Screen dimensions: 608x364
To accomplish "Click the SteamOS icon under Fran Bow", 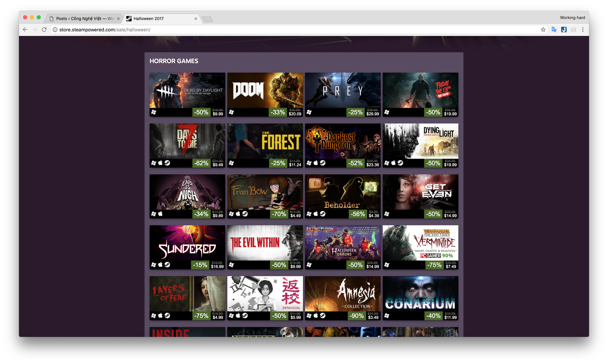I will [245, 214].
